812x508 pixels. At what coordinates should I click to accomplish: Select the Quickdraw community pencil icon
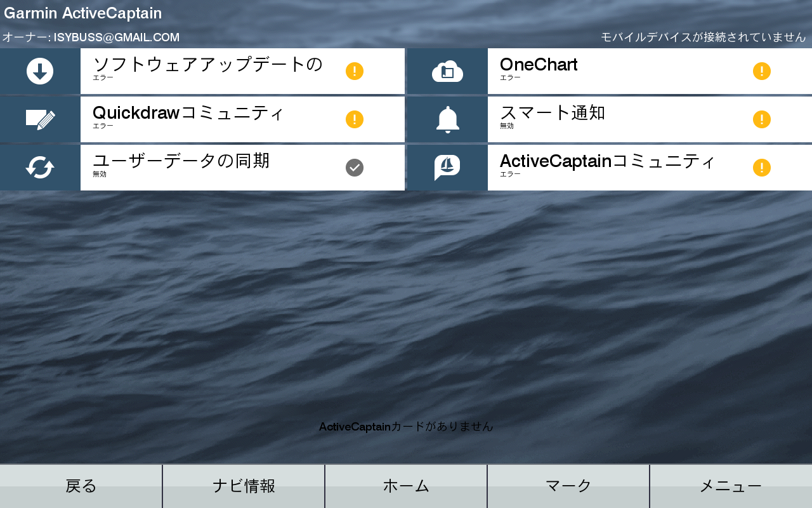pos(40,119)
